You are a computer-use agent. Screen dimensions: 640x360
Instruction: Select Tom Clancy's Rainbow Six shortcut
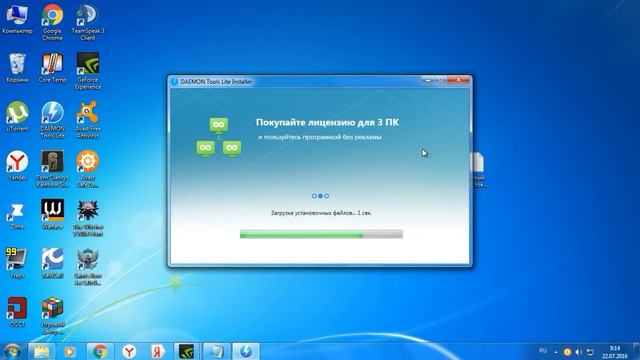pos(52,169)
